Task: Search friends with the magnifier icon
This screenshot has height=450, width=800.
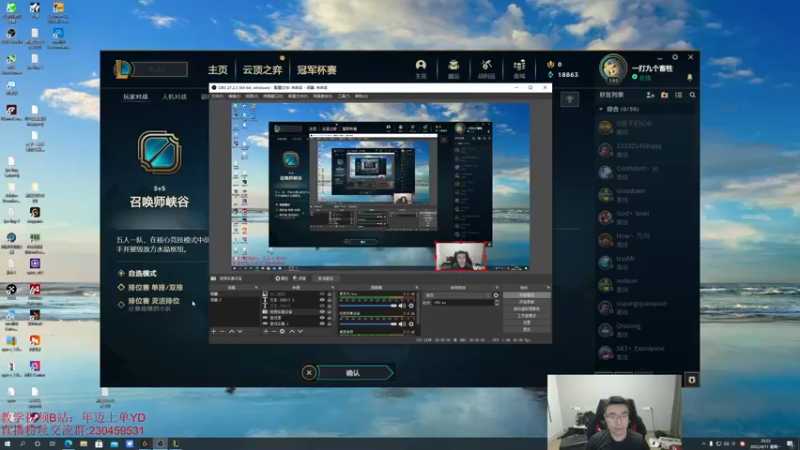Action: (x=692, y=95)
